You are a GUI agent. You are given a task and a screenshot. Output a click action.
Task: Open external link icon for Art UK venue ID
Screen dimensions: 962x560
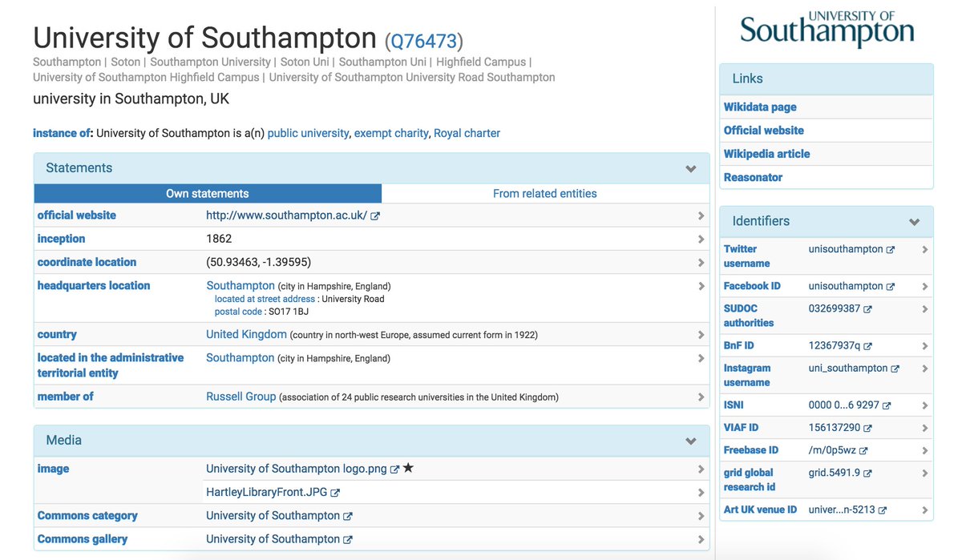pyautogui.click(x=883, y=510)
